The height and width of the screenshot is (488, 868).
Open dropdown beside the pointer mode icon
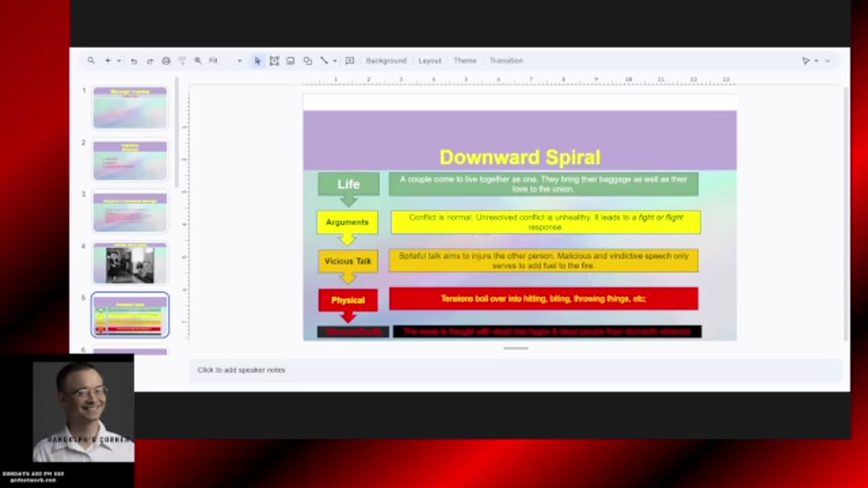pyautogui.click(x=816, y=60)
